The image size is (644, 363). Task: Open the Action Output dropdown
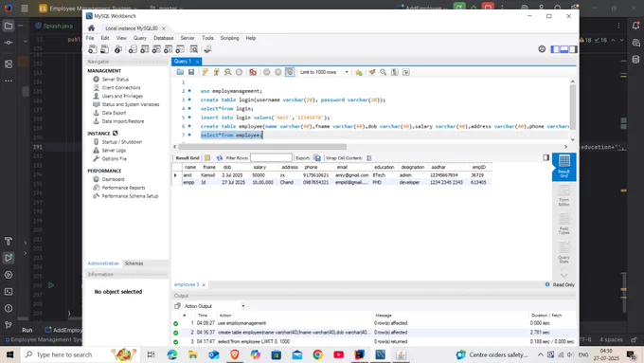pos(214,306)
